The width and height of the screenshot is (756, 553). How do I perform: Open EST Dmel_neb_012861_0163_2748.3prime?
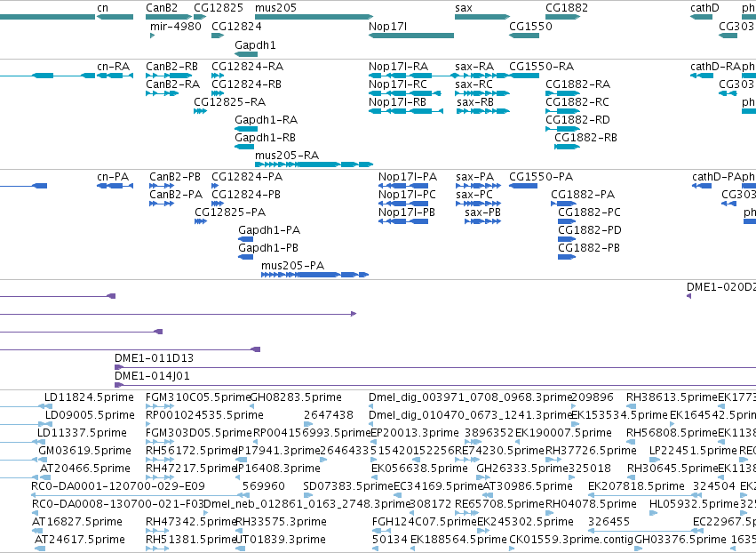click(306, 504)
